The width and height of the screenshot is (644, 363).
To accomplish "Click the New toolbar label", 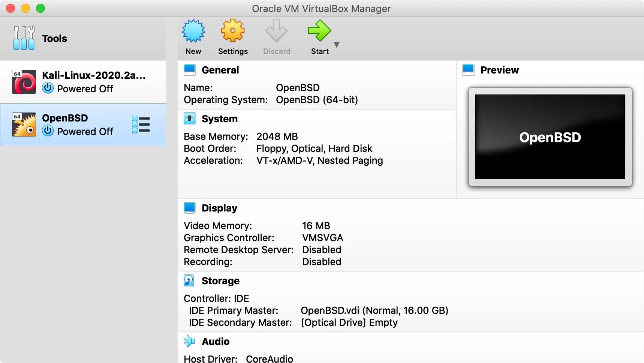I will point(193,51).
